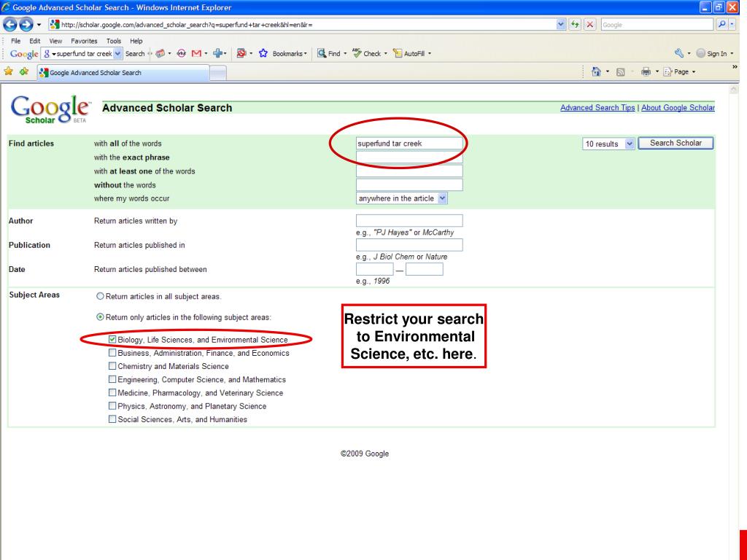Click the 'with all of the words' field
This screenshot has width=747, height=560.
409,144
